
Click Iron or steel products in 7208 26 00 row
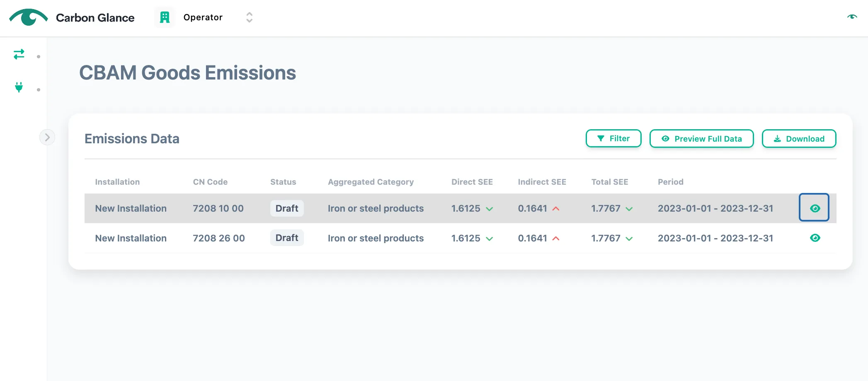coord(376,238)
